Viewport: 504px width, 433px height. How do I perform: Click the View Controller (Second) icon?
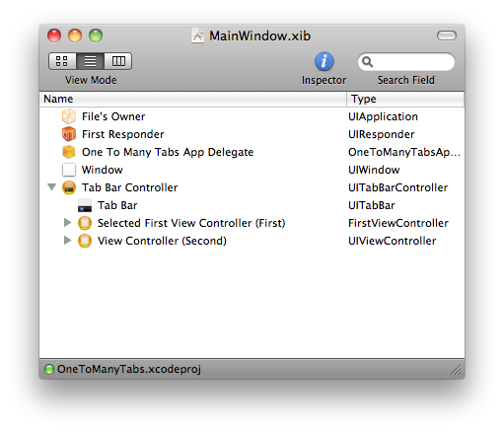click(85, 241)
